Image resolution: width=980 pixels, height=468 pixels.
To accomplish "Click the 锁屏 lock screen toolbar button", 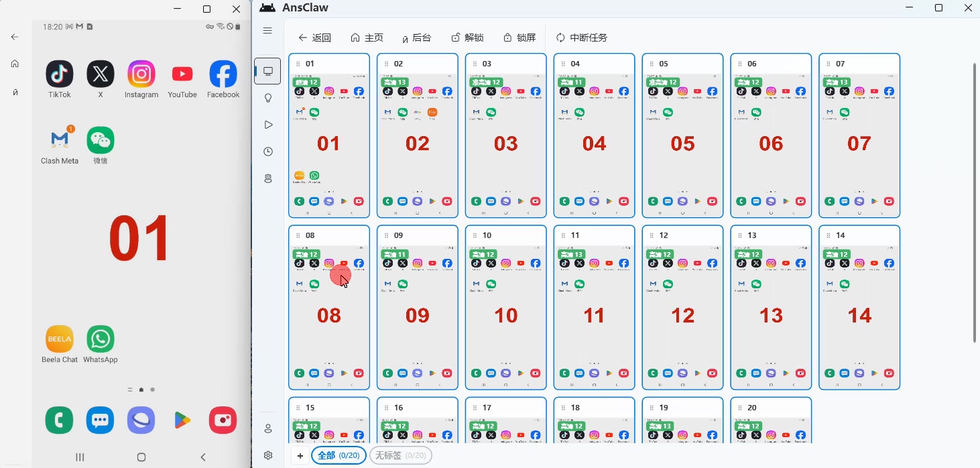I will (519, 38).
